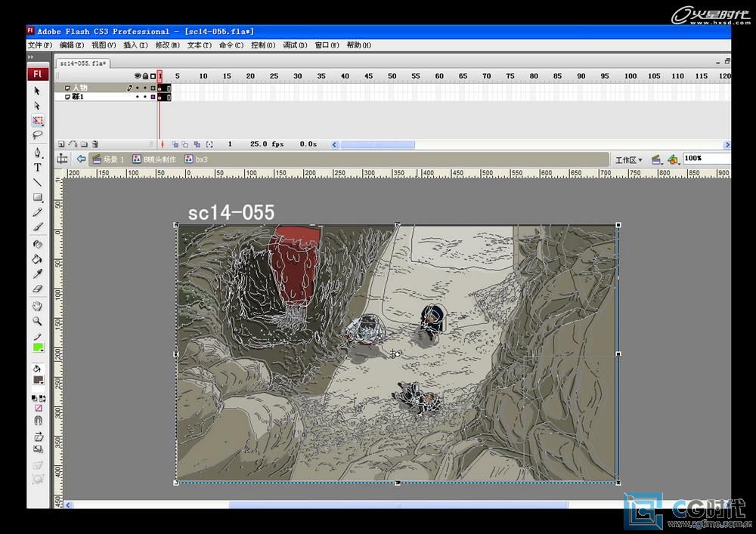Open the edit scene dropdown
The width and height of the screenshot is (756, 534).
pyautogui.click(x=655, y=160)
